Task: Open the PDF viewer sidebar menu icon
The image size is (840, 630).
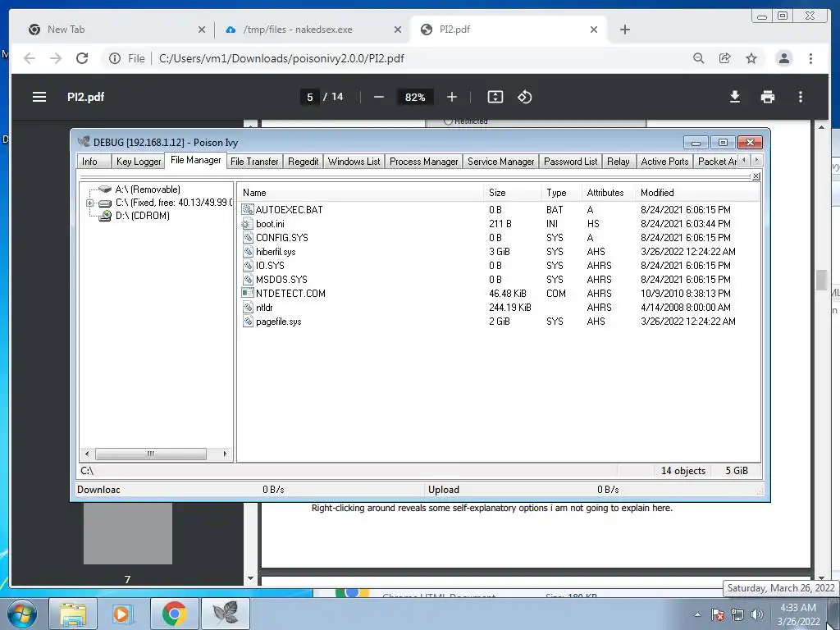Action: tap(39, 97)
